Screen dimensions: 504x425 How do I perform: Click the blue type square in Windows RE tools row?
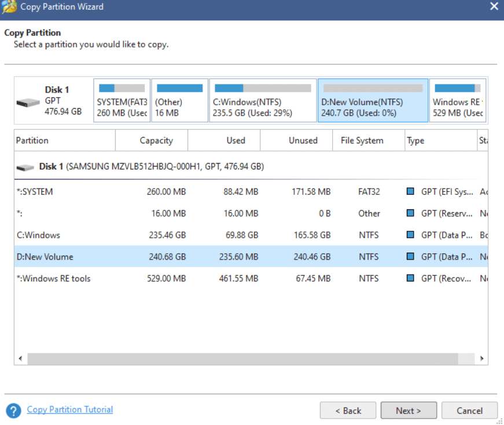point(410,278)
